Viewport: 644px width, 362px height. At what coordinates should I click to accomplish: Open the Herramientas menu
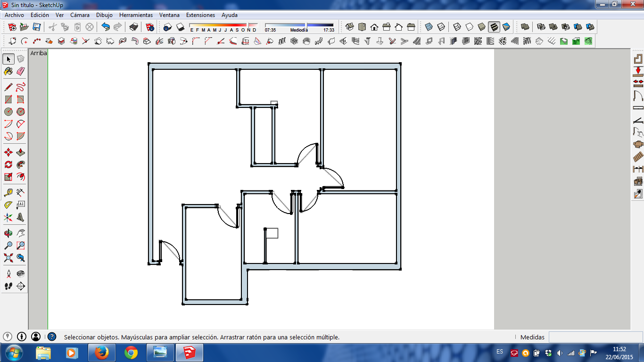tap(136, 15)
